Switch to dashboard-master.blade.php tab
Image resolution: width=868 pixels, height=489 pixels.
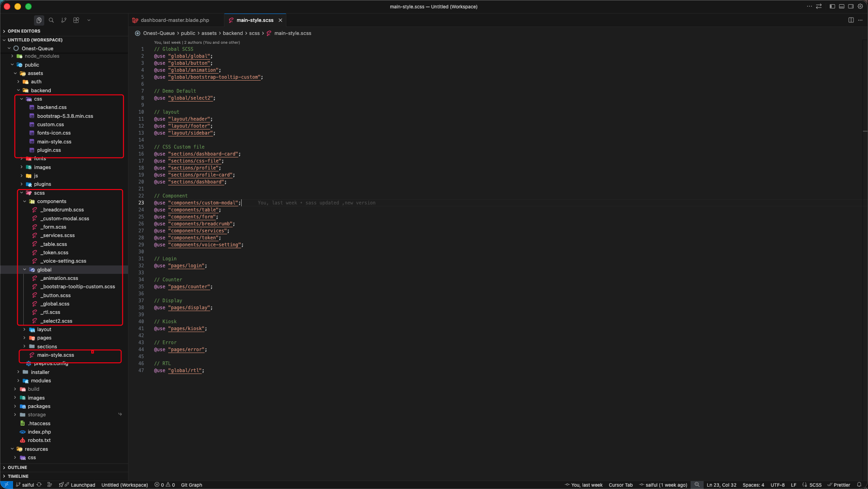[x=175, y=20]
